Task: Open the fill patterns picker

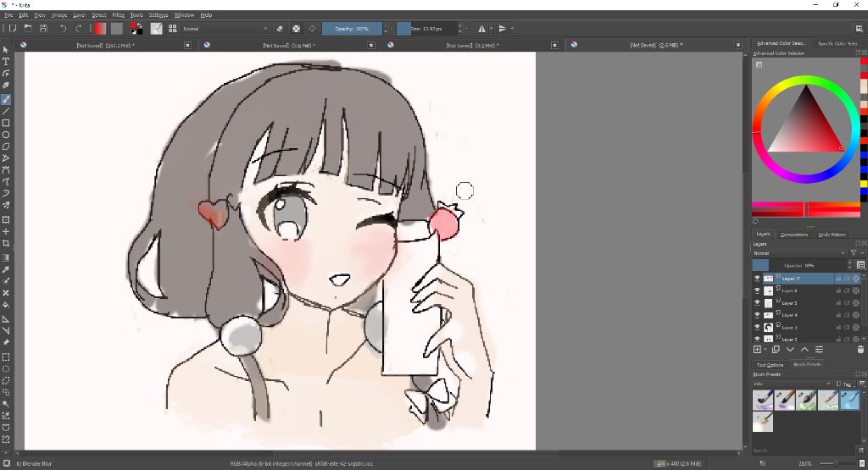Action: pyautogui.click(x=116, y=28)
